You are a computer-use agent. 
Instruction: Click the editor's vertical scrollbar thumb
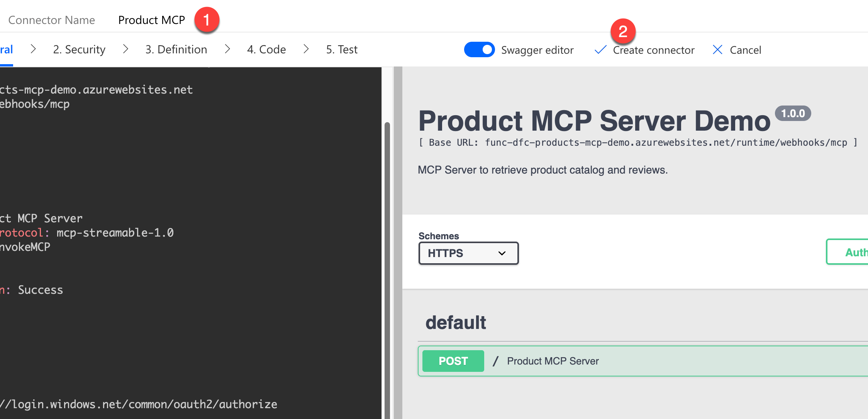[x=387, y=271]
